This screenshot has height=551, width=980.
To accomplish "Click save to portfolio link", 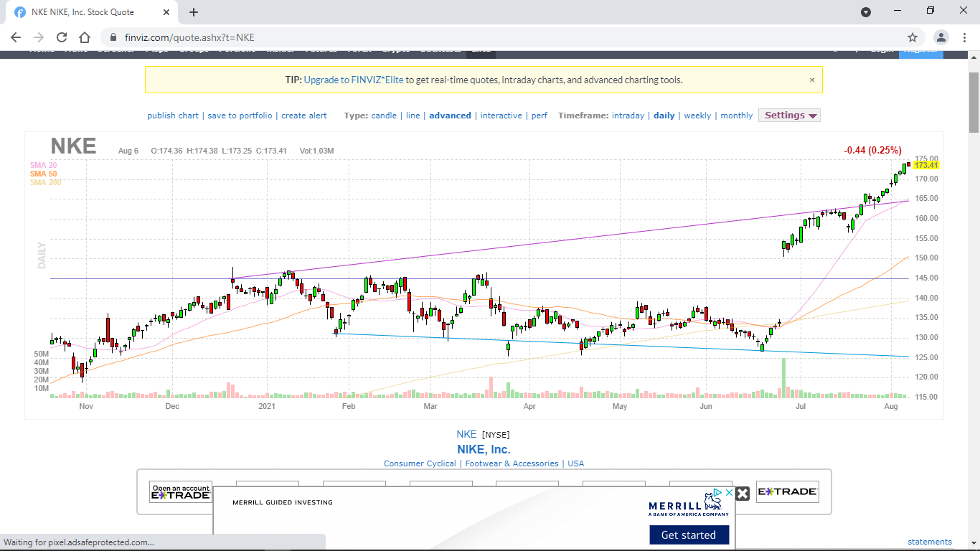I will (240, 116).
